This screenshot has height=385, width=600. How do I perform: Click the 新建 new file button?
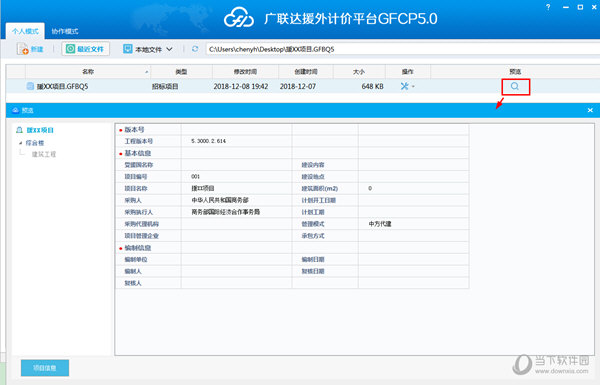[x=30, y=49]
